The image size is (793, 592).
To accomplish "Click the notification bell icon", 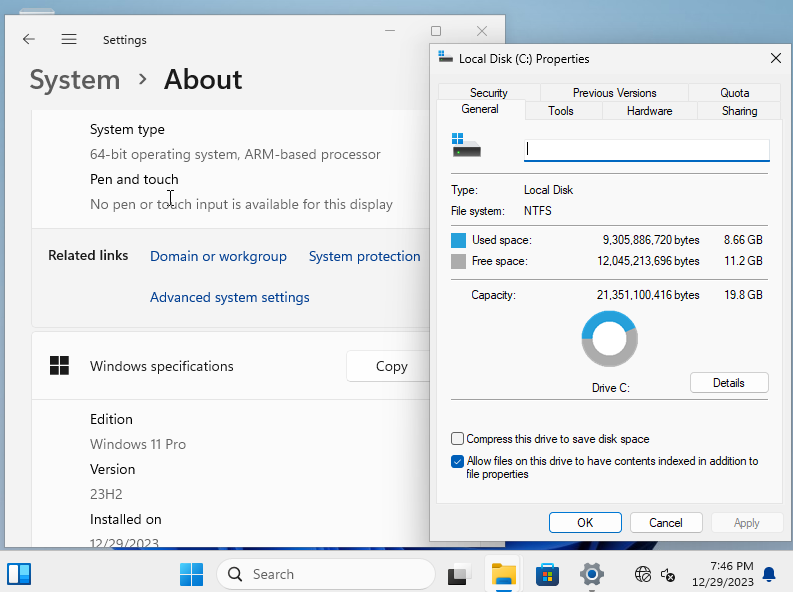I will point(769,574).
